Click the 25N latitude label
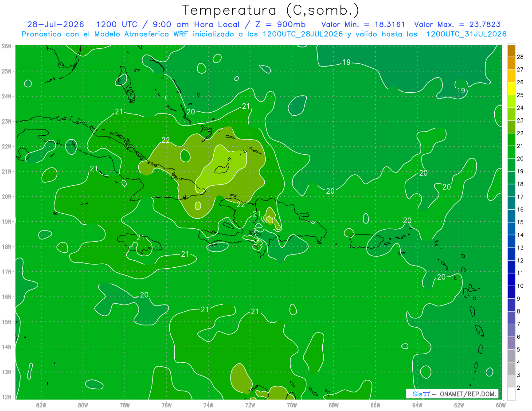This screenshot has height=411, width=532. (x=6, y=71)
